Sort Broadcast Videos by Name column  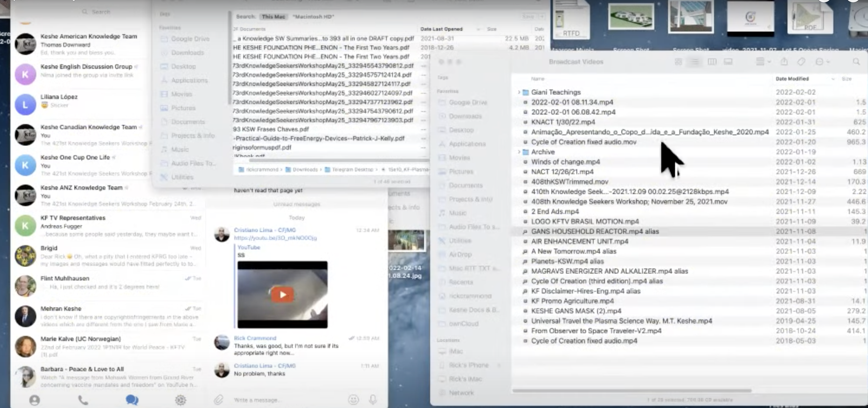click(x=537, y=79)
